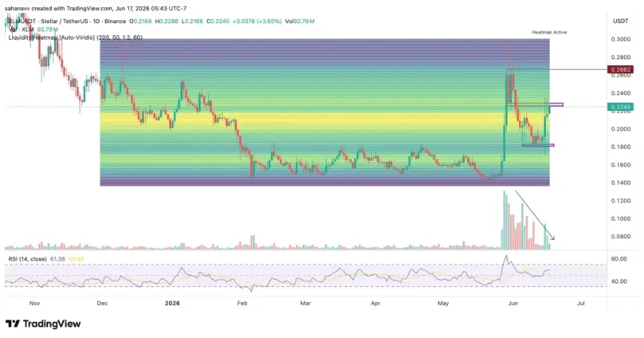Click the 0.3000 price axis level

pyautogui.click(x=621, y=39)
